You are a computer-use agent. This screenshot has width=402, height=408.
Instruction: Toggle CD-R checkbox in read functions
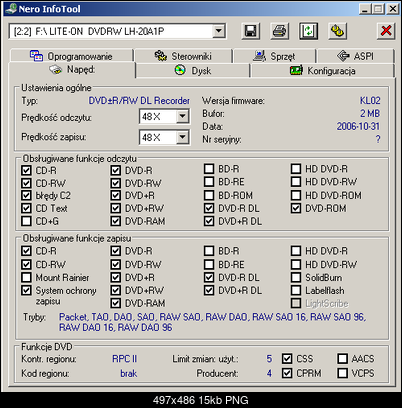tap(26, 170)
